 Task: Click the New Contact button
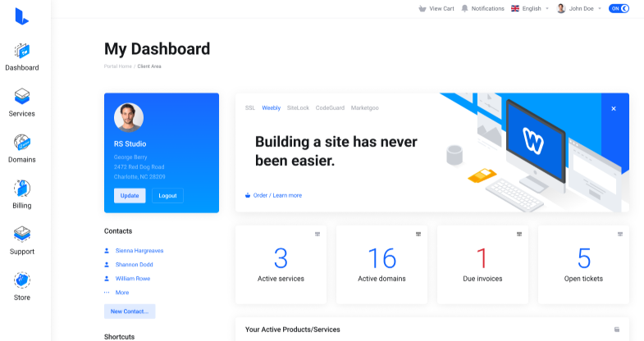pos(130,311)
